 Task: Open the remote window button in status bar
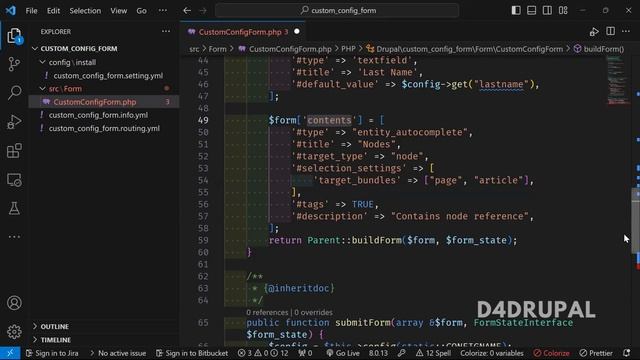(10, 353)
